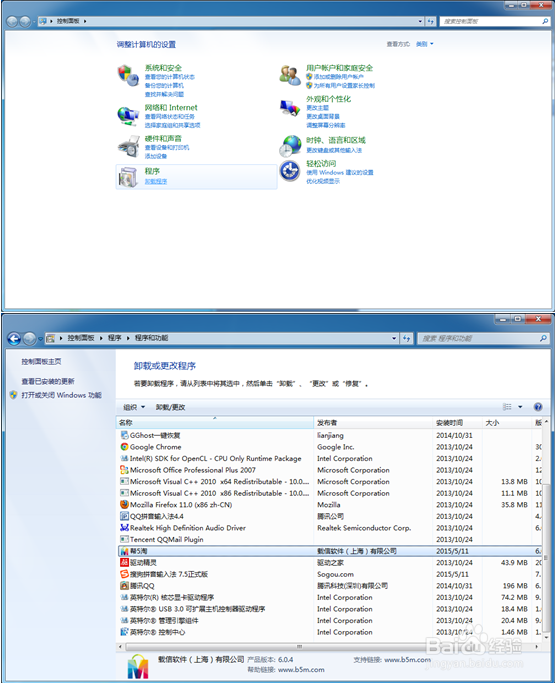Select 控制面板 breadcrumb in Programs window
This screenshot has height=683, width=555.
(x=81, y=338)
